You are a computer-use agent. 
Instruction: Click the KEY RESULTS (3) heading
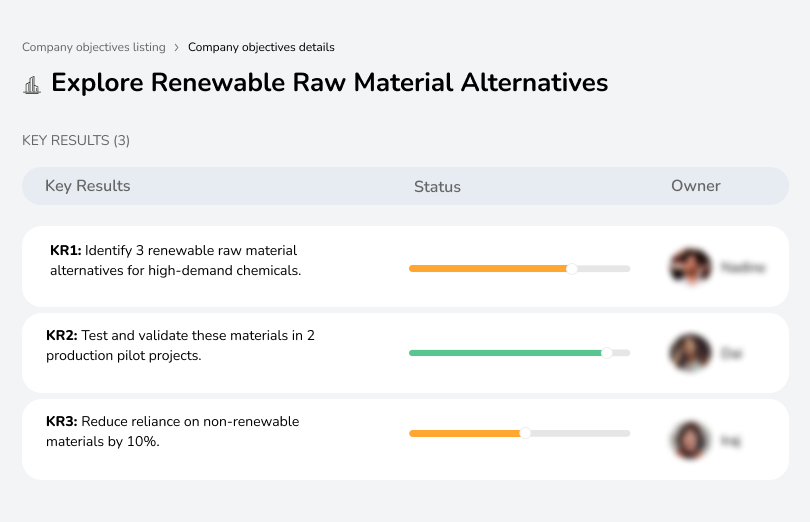76,141
